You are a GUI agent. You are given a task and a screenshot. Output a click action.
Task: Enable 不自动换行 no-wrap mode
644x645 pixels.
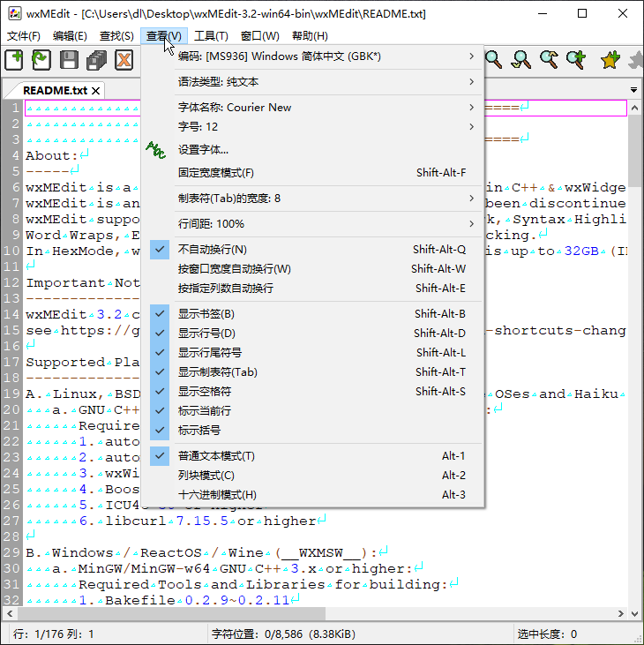pyautogui.click(x=311, y=250)
